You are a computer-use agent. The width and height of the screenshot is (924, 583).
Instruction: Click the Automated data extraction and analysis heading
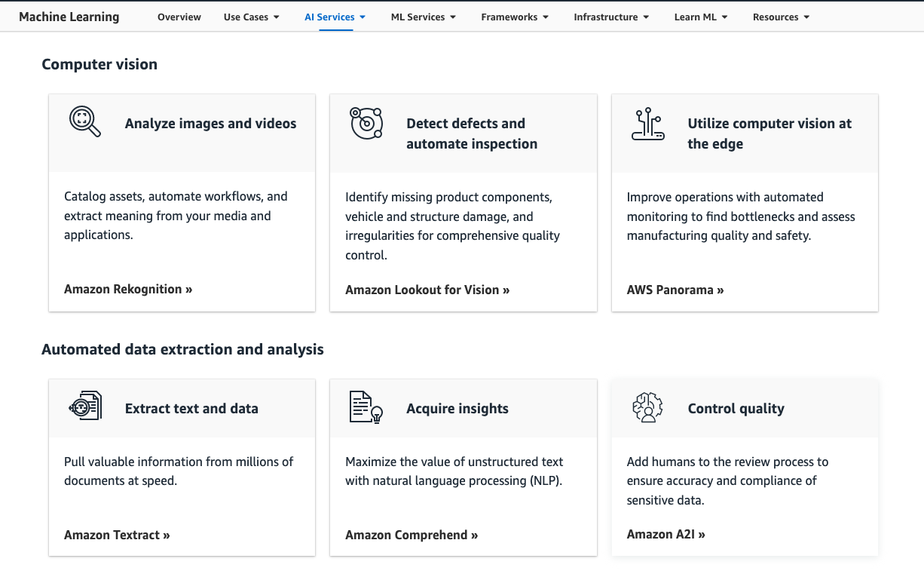pos(182,349)
